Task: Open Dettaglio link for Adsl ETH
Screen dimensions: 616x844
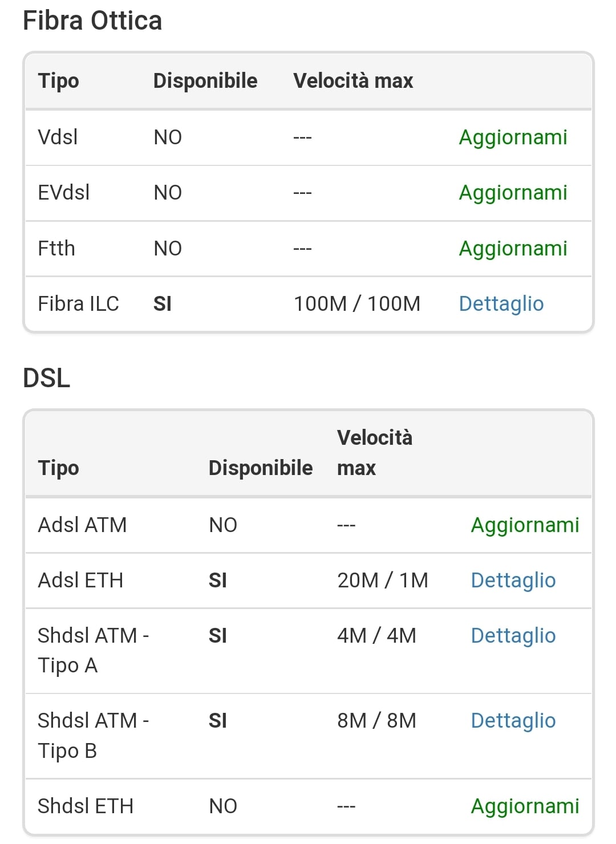Action: click(x=513, y=581)
